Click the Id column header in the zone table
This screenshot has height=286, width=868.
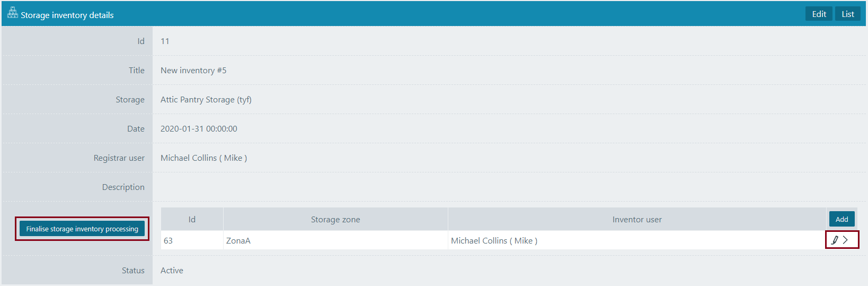click(192, 220)
